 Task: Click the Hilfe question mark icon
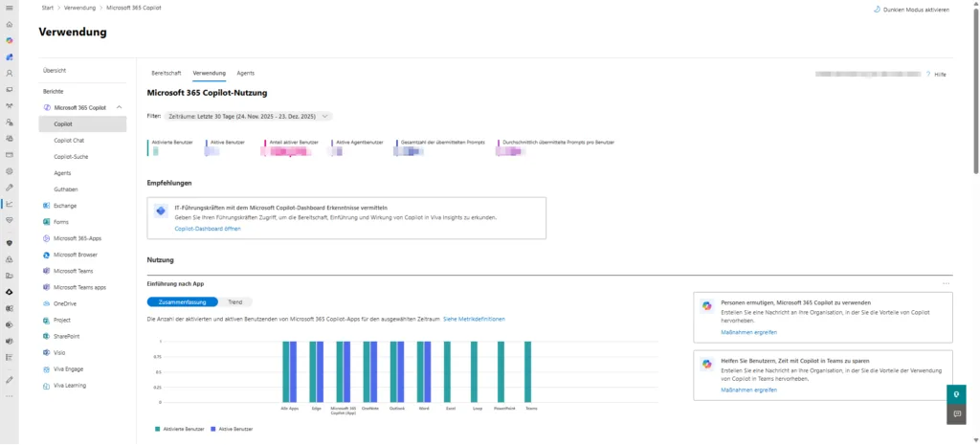[x=928, y=74]
